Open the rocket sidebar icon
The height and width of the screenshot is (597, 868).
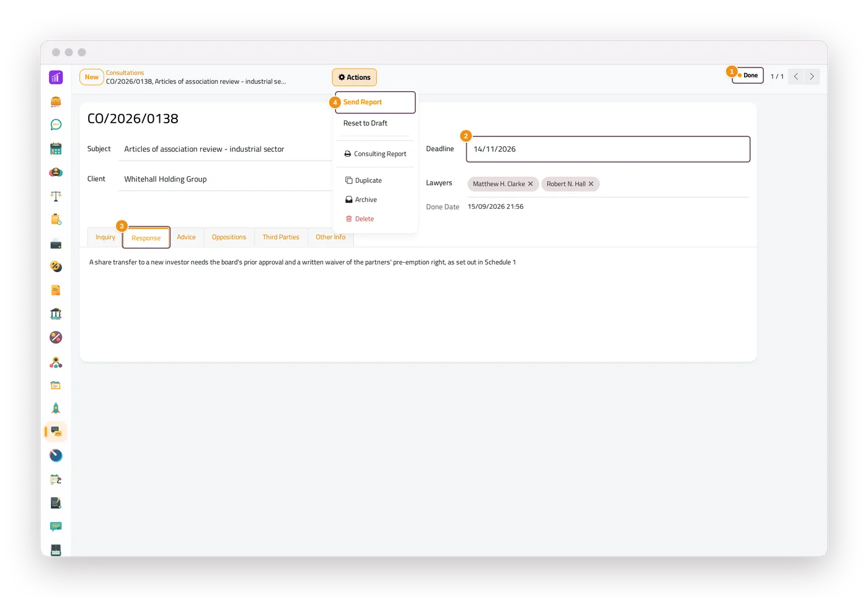point(56,409)
